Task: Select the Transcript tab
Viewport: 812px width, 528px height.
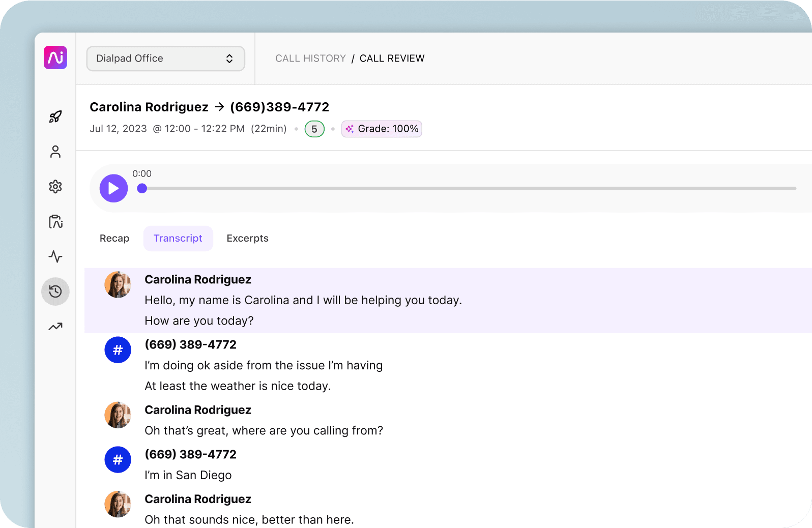Action: point(178,239)
